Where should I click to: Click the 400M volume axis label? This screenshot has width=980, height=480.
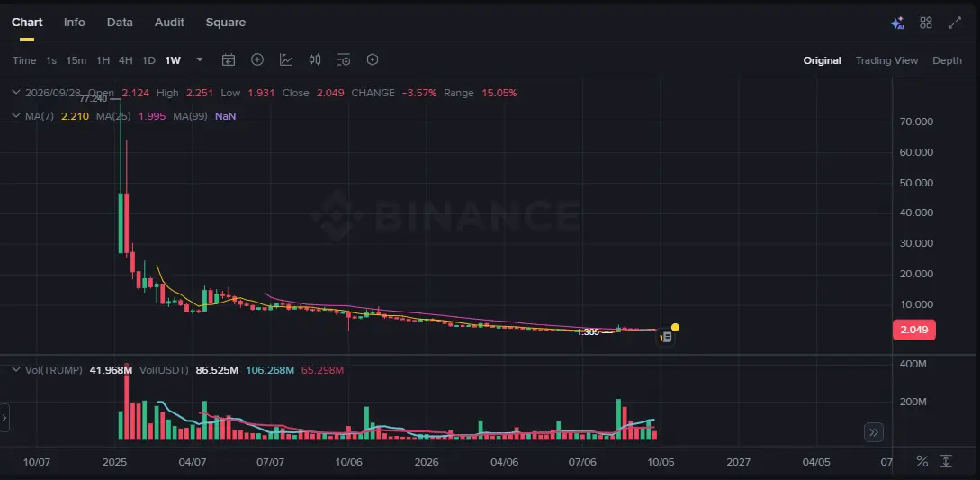914,363
